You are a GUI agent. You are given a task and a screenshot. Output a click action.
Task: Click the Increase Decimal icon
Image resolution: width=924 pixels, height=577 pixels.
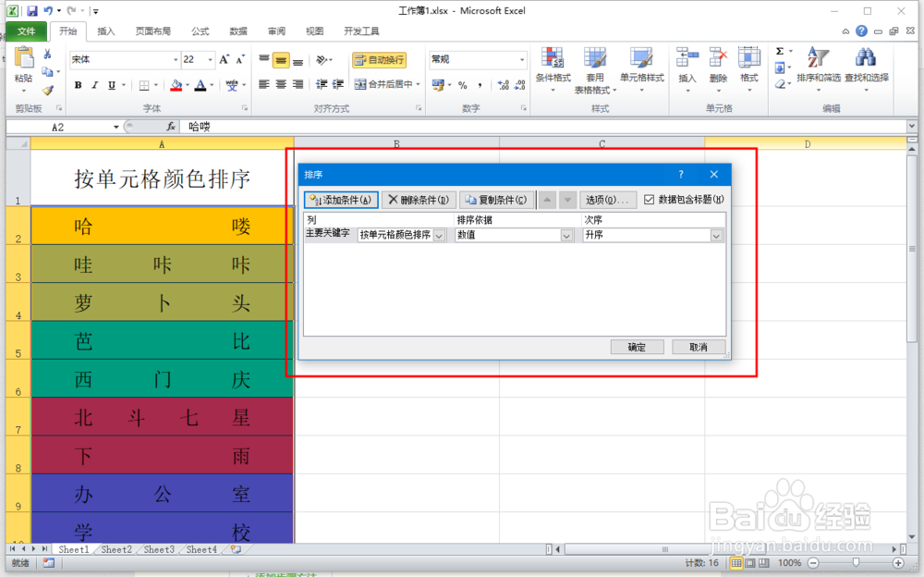[x=503, y=86]
